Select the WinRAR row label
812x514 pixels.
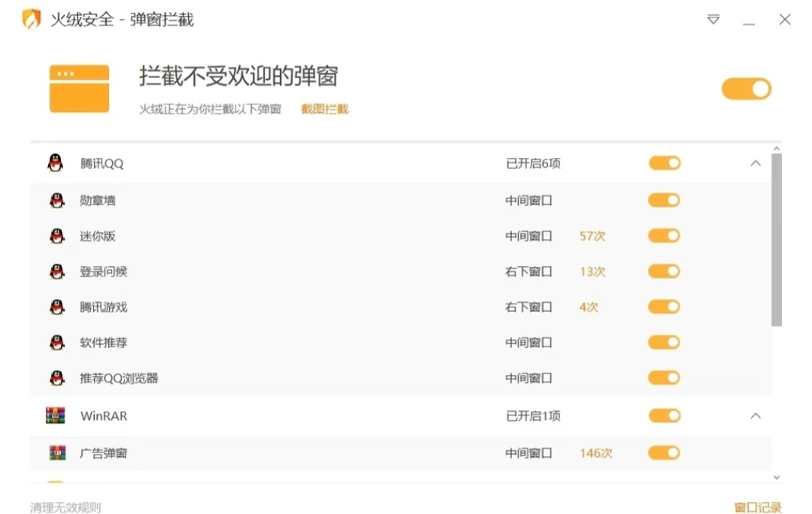coord(104,416)
